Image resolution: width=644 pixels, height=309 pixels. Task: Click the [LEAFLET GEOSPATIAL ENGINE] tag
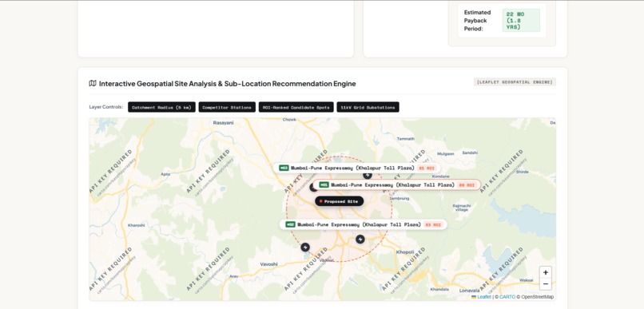click(515, 82)
